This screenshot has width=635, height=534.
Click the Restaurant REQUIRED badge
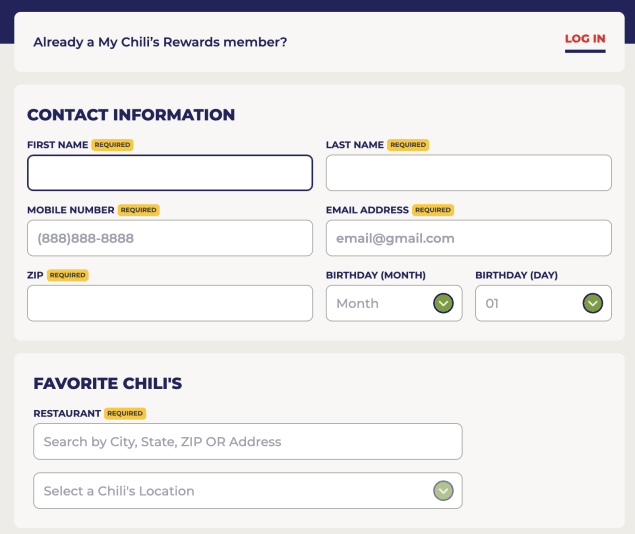pos(125,413)
